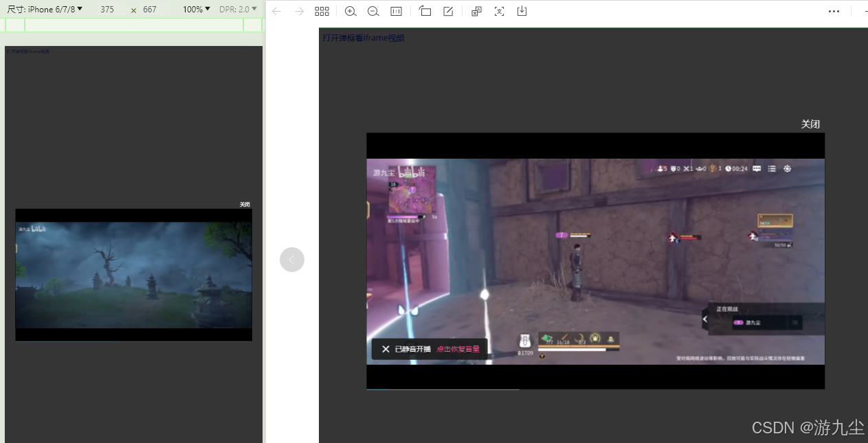Click the 已静音开播 muted notice text

click(x=412, y=349)
